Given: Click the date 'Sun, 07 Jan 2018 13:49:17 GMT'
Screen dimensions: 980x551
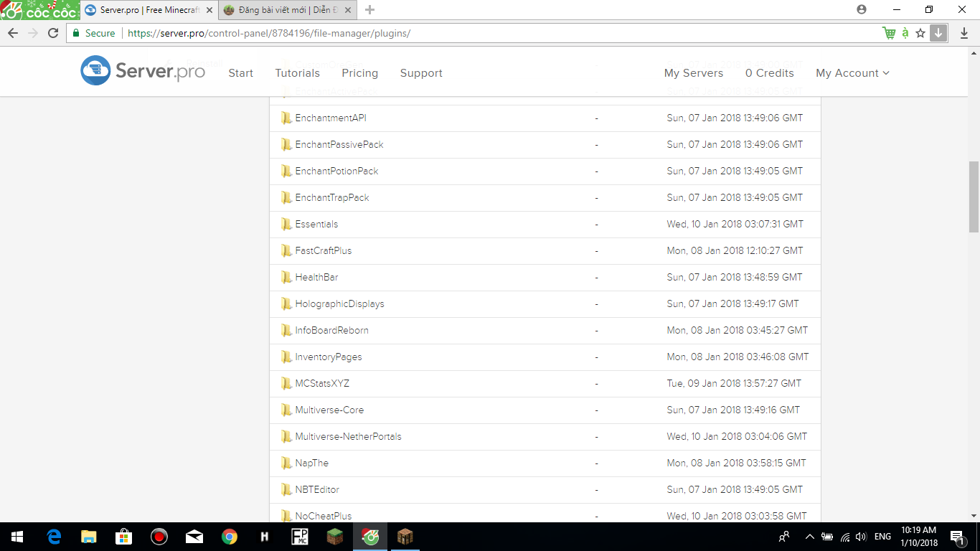Looking at the screenshot, I should 732,303.
